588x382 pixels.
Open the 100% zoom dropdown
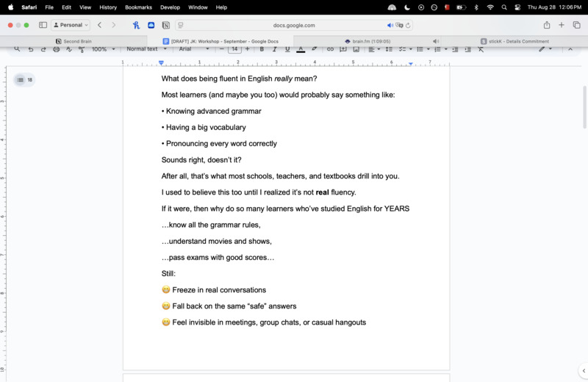tap(104, 49)
